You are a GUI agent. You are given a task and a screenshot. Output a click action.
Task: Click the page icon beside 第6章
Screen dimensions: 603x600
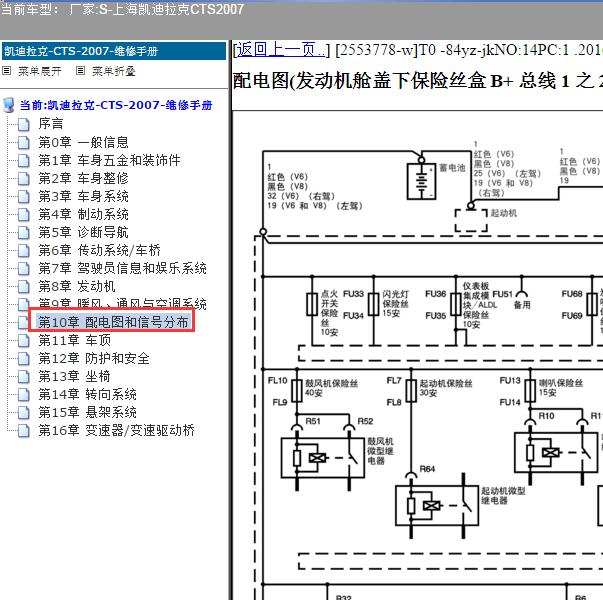pyautogui.click(x=24, y=251)
